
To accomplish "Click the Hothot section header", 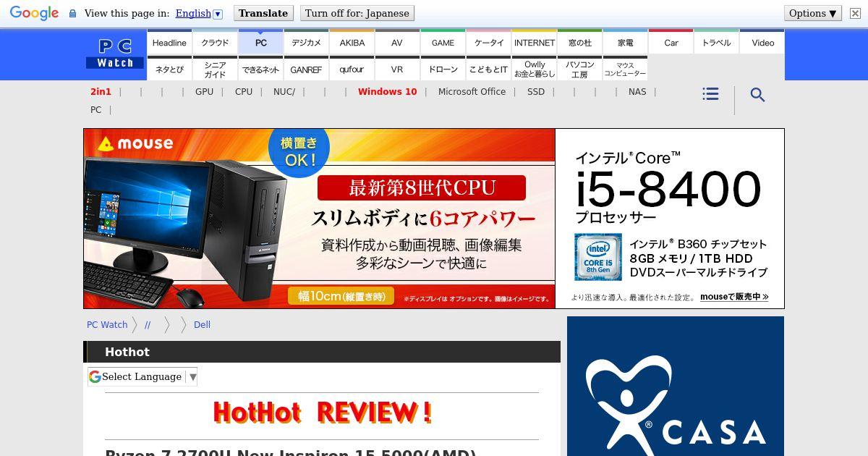I will click(x=322, y=352).
